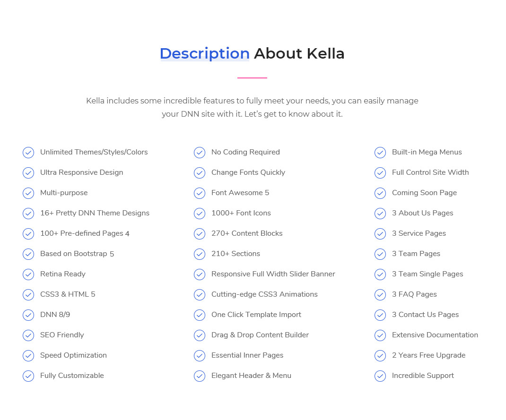The image size is (506, 420).
Task: Select the One Click Template Import item
Action: tap(256, 315)
